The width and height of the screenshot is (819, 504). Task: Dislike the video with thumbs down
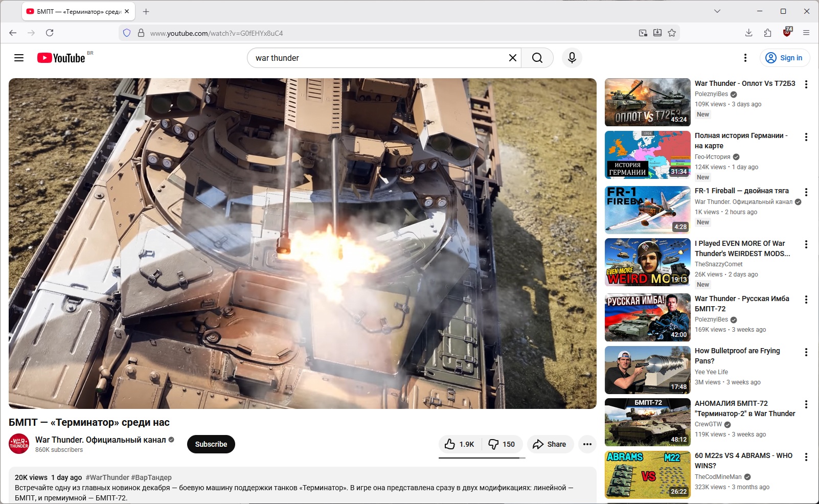click(x=502, y=444)
